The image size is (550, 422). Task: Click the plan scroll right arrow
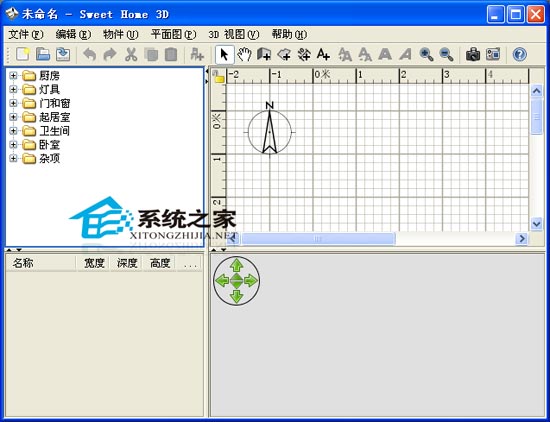[522, 239]
